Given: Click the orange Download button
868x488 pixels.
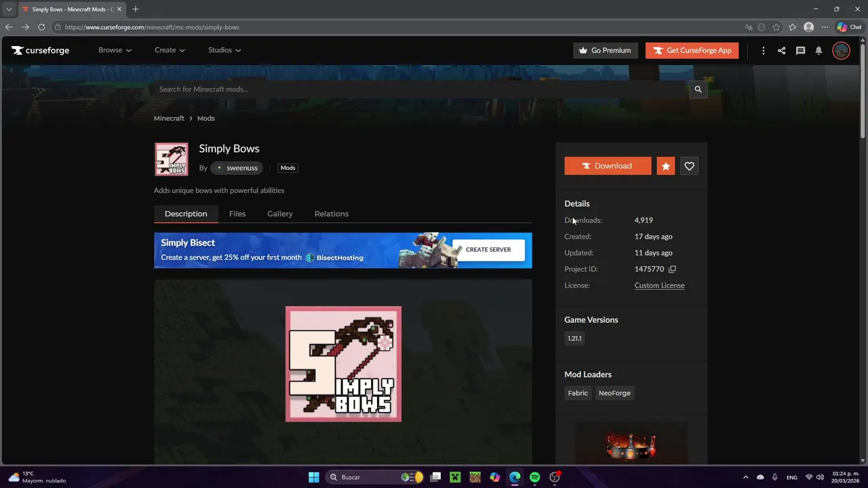Looking at the screenshot, I should point(608,166).
